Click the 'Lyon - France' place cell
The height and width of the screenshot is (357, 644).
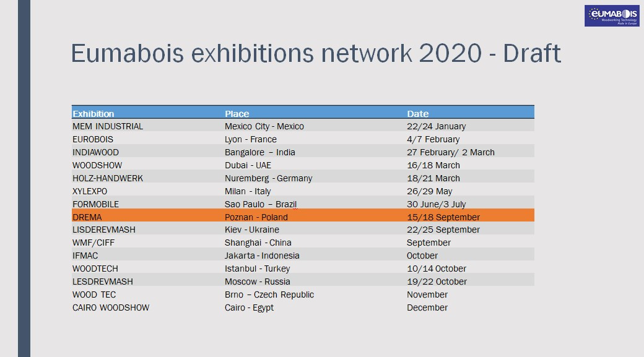251,139
